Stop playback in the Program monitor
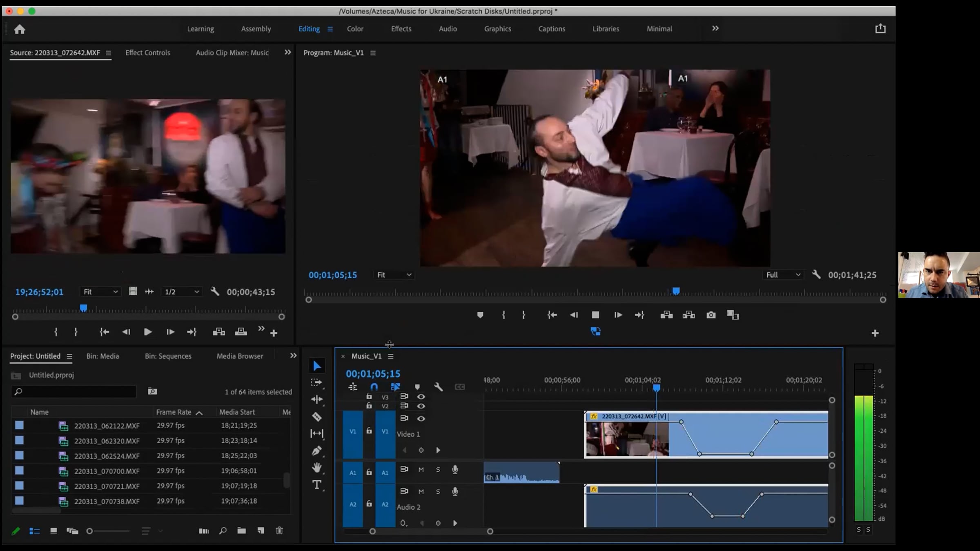This screenshot has height=551, width=980. coord(595,315)
